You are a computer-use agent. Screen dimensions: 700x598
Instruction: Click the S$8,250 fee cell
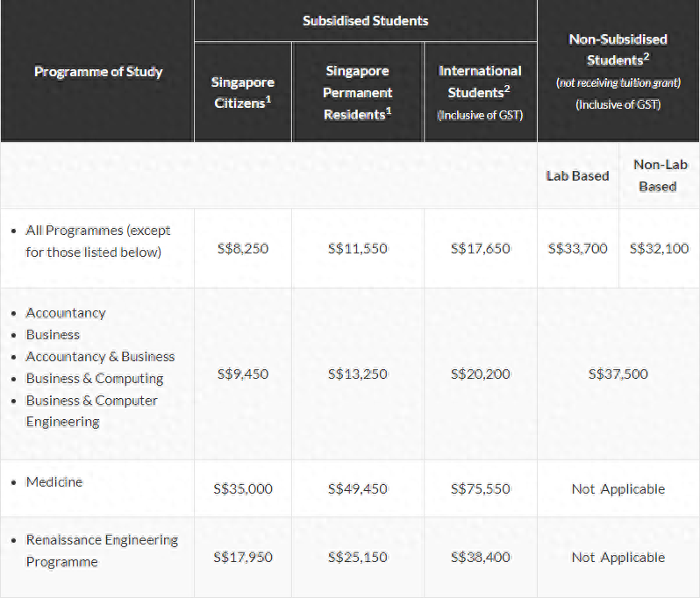[243, 249]
